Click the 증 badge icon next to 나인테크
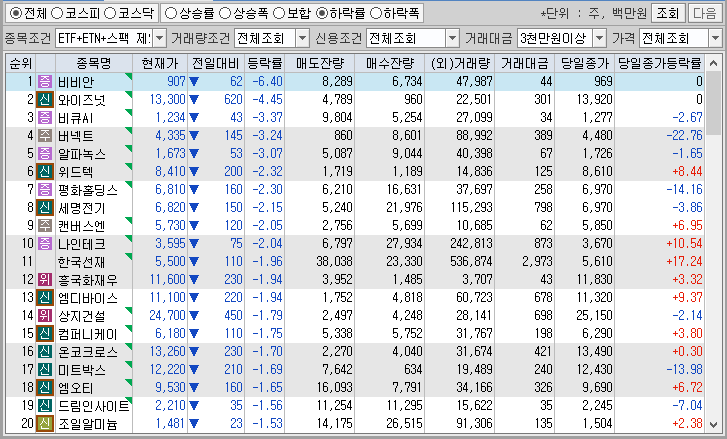This screenshot has height=439, width=727. pyautogui.click(x=45, y=243)
